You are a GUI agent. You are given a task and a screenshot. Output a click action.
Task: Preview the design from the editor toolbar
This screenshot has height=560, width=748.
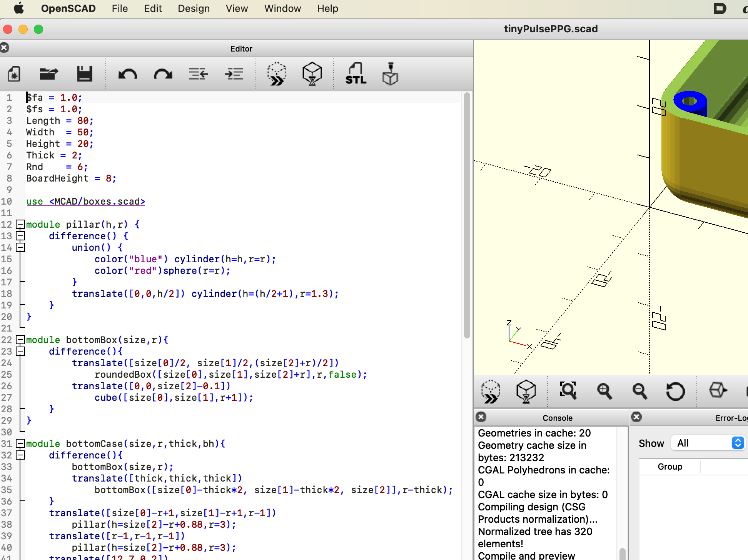click(x=276, y=74)
